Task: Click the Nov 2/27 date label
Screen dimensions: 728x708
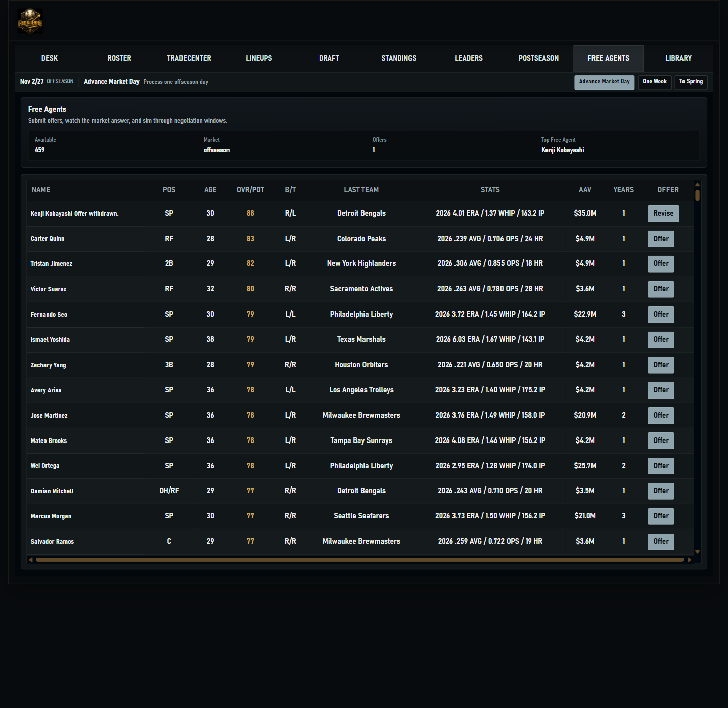Action: (32, 82)
